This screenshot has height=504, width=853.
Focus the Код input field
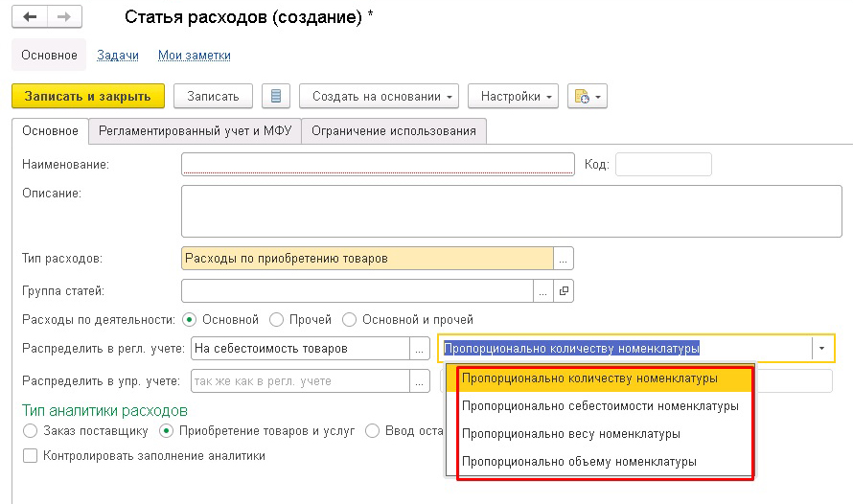point(663,164)
